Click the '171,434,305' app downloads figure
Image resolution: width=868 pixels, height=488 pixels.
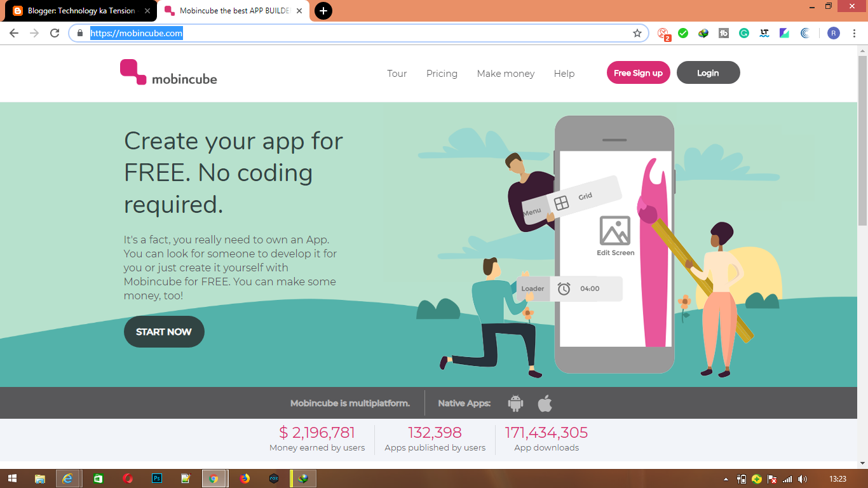tap(546, 433)
